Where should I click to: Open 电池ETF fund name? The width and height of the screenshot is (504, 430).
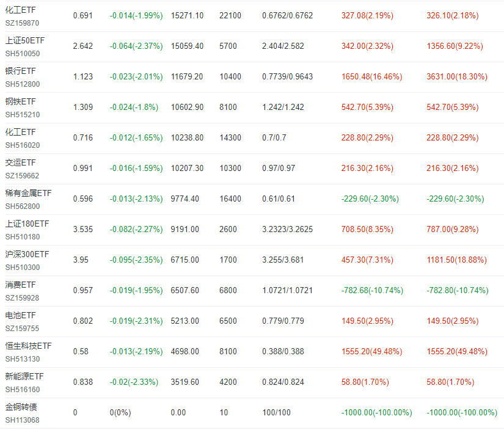[20, 315]
